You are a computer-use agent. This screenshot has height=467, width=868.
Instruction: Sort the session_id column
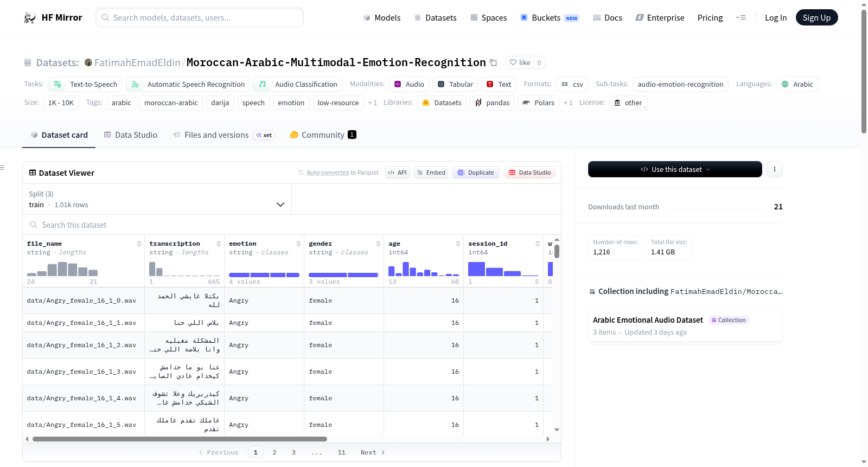coord(538,244)
